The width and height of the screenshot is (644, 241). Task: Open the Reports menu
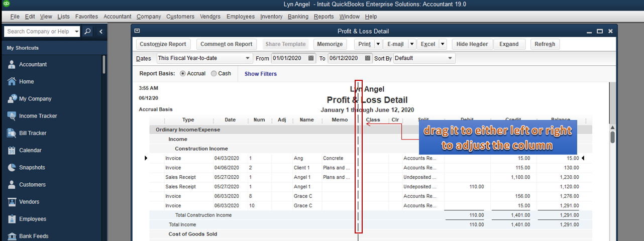point(324,17)
